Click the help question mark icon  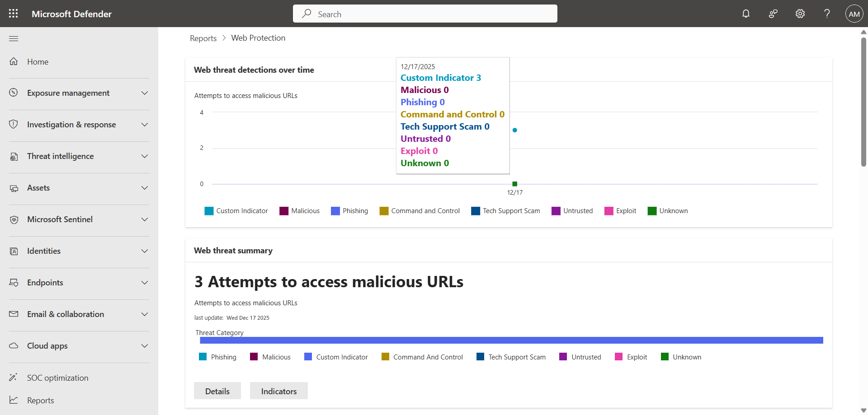pyautogui.click(x=827, y=14)
